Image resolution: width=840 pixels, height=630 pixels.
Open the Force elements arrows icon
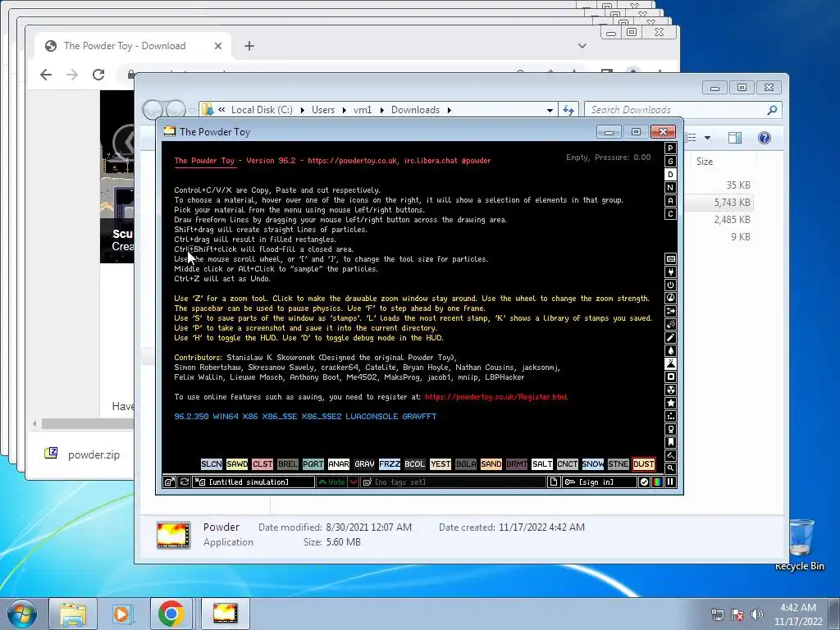pyautogui.click(x=670, y=311)
